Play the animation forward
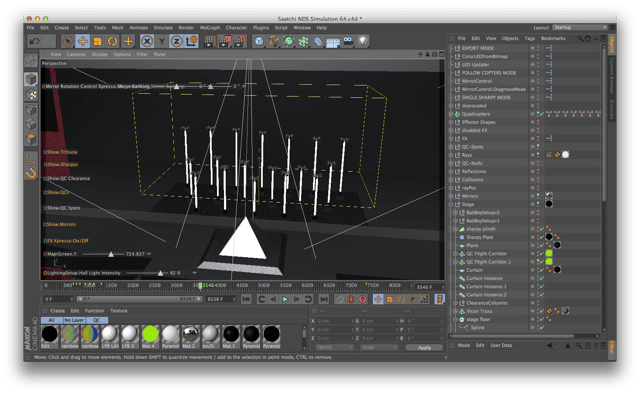 pos(285,299)
